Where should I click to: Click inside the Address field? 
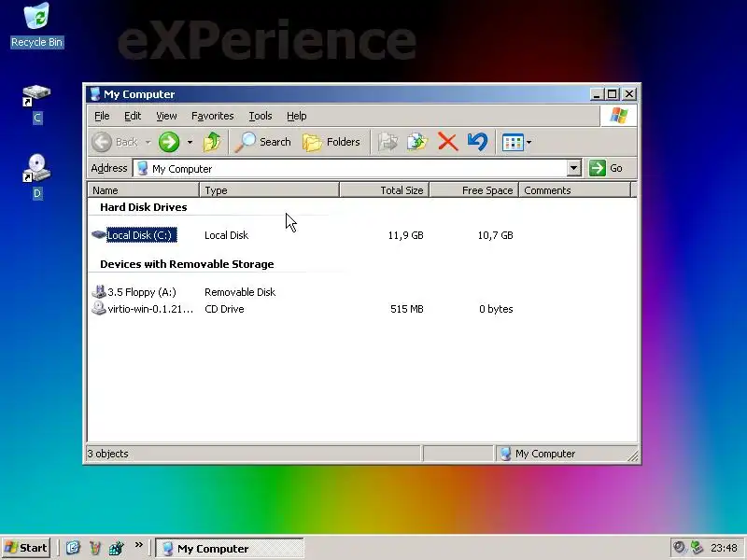click(x=351, y=169)
